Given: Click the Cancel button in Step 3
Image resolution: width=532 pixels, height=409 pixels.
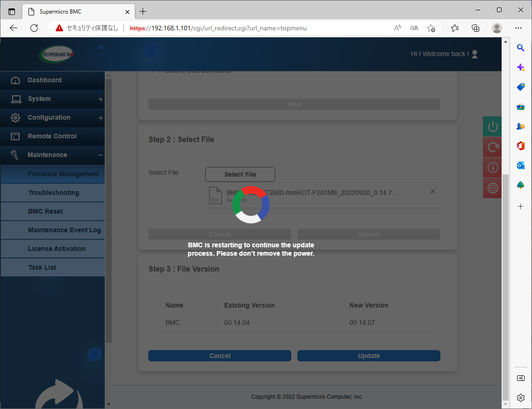Looking at the screenshot, I should 220,356.
